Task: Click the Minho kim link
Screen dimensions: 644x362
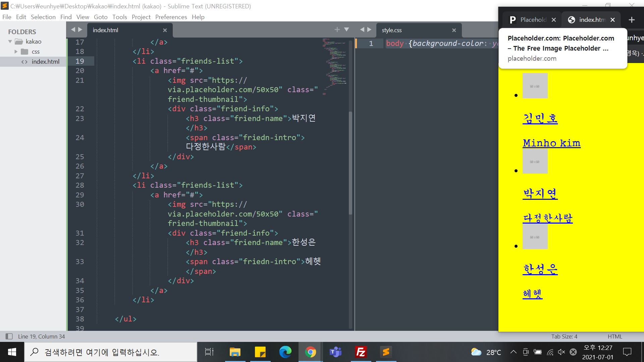Action: click(551, 143)
